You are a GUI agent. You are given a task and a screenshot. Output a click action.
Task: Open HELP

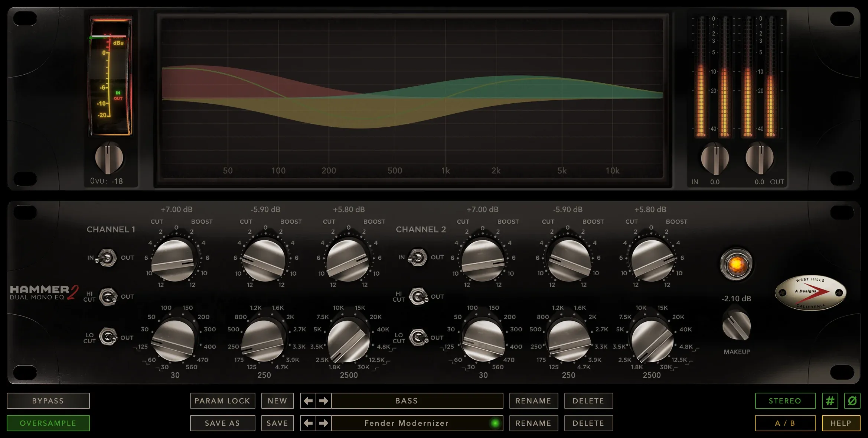pyautogui.click(x=841, y=423)
